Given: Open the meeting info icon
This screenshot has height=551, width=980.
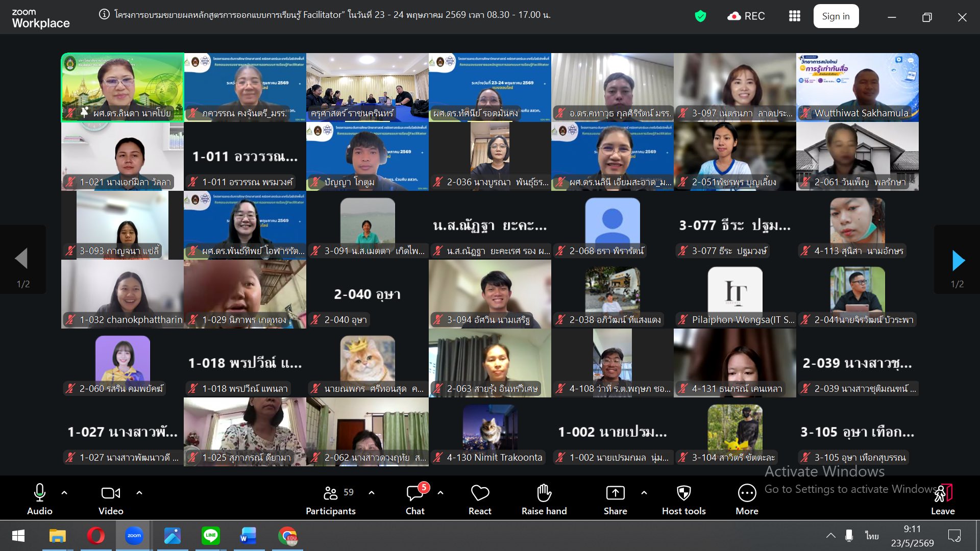Looking at the screenshot, I should pyautogui.click(x=104, y=14).
